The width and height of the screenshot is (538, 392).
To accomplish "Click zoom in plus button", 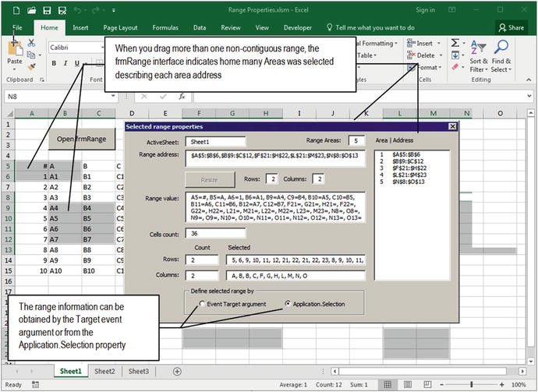I will (x=502, y=384).
